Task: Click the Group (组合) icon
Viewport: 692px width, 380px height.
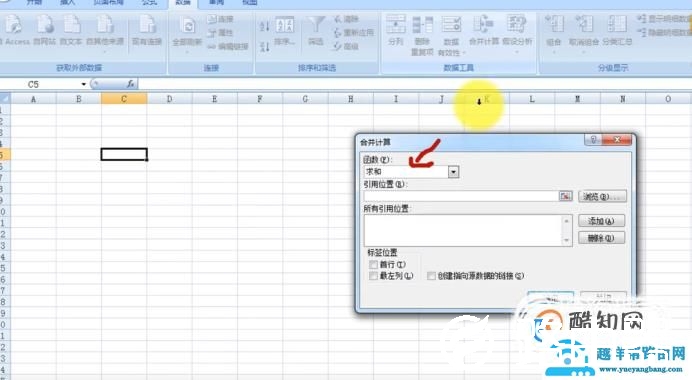Action: point(553,24)
